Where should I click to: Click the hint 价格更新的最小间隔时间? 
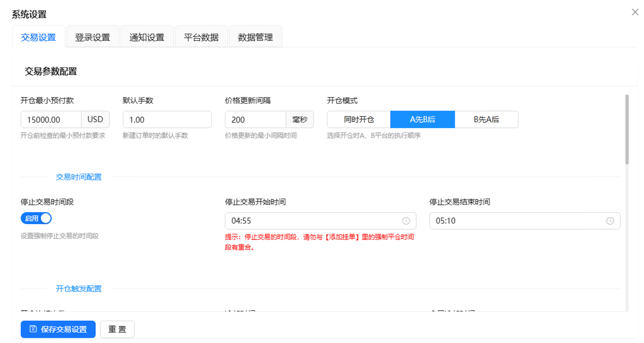point(261,135)
